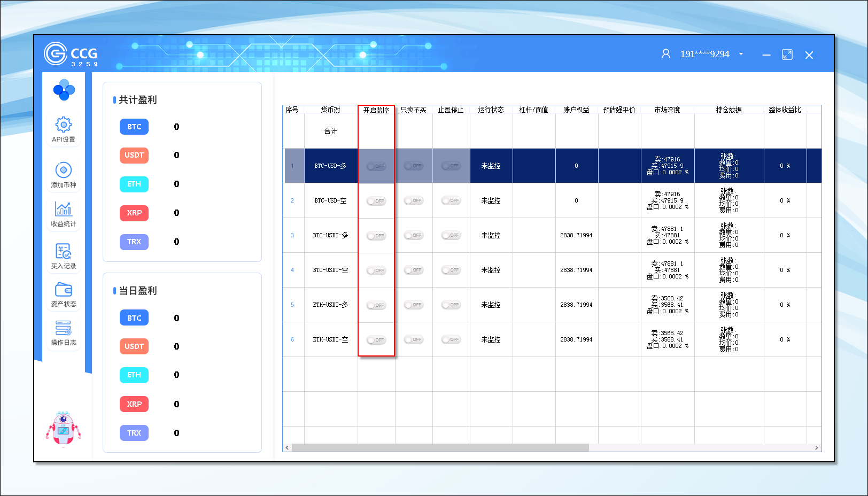Open the 操作日志 operation log icon

(63, 328)
